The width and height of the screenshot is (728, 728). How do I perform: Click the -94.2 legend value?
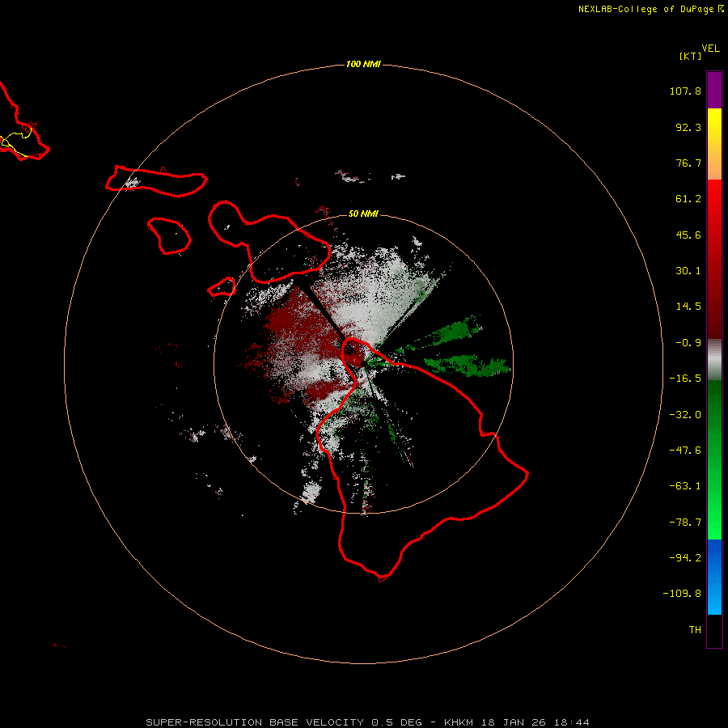click(685, 558)
